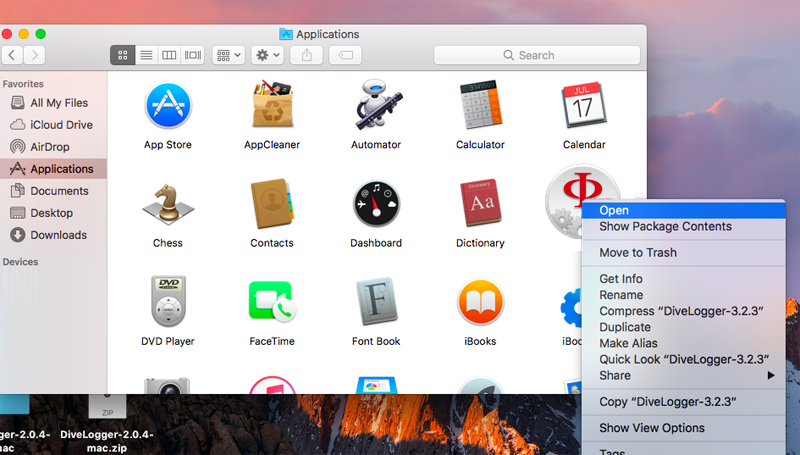Click the Edit Tags toolbar button

pos(345,55)
